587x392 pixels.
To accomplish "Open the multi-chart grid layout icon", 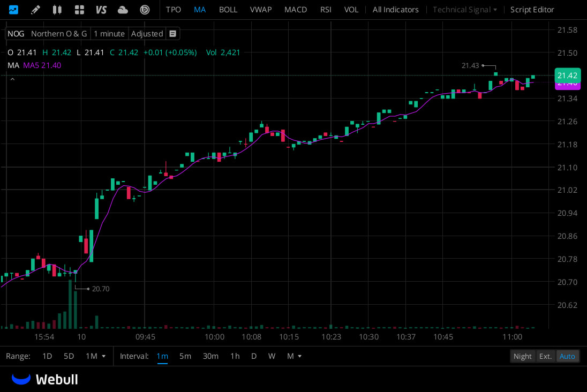I will [79, 10].
